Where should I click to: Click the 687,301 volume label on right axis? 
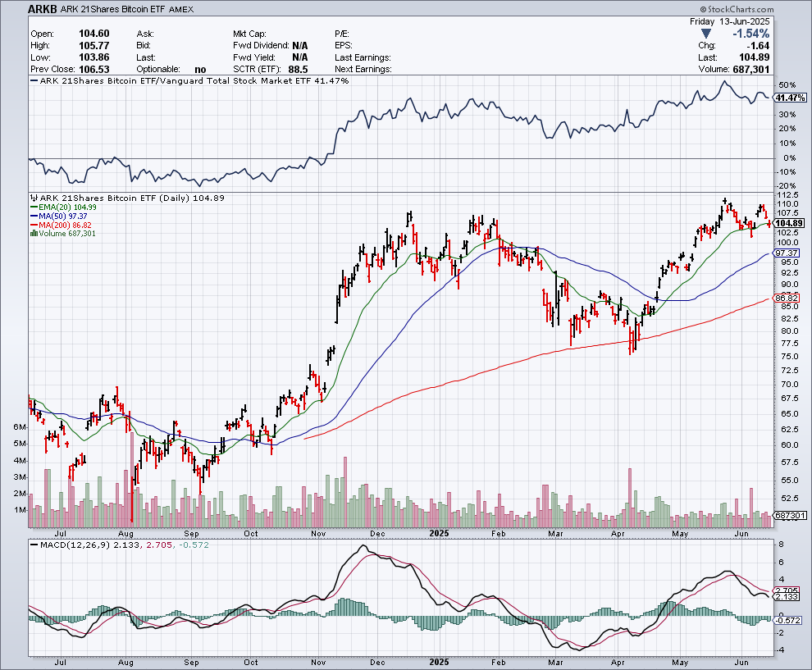pyautogui.click(x=787, y=516)
